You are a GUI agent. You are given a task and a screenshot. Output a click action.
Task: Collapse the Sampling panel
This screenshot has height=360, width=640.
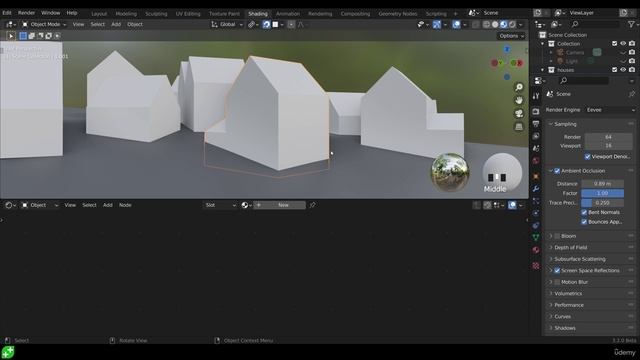coord(565,124)
